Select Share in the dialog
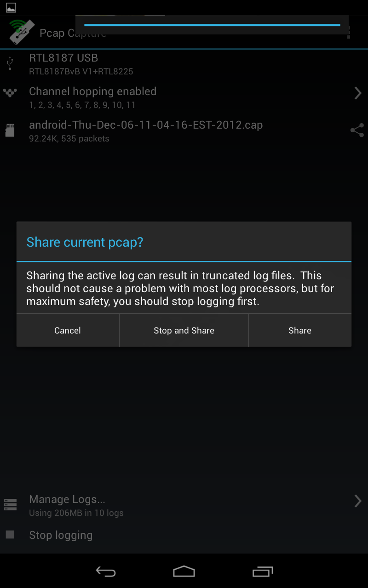The image size is (368, 588). coord(300,330)
